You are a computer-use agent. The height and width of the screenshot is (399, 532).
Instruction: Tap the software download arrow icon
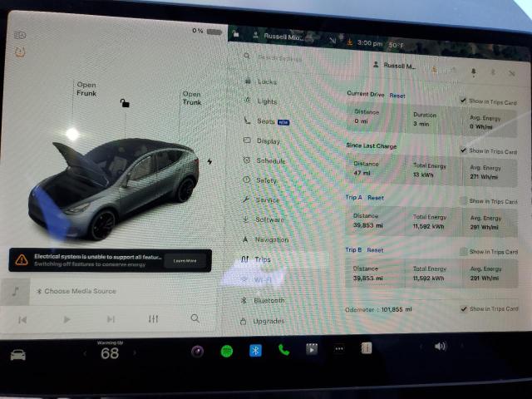(x=349, y=42)
